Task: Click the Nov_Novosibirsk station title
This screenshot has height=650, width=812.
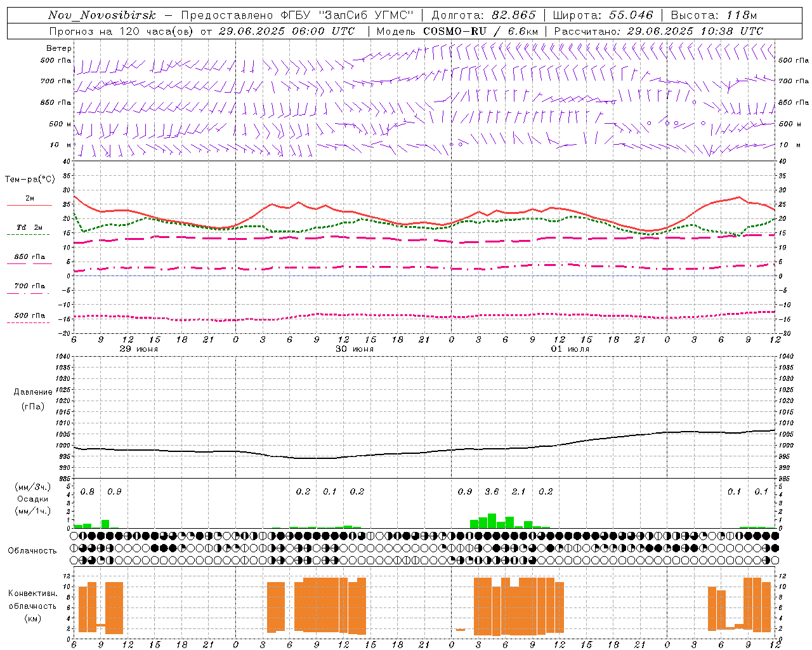Action: pyautogui.click(x=101, y=15)
